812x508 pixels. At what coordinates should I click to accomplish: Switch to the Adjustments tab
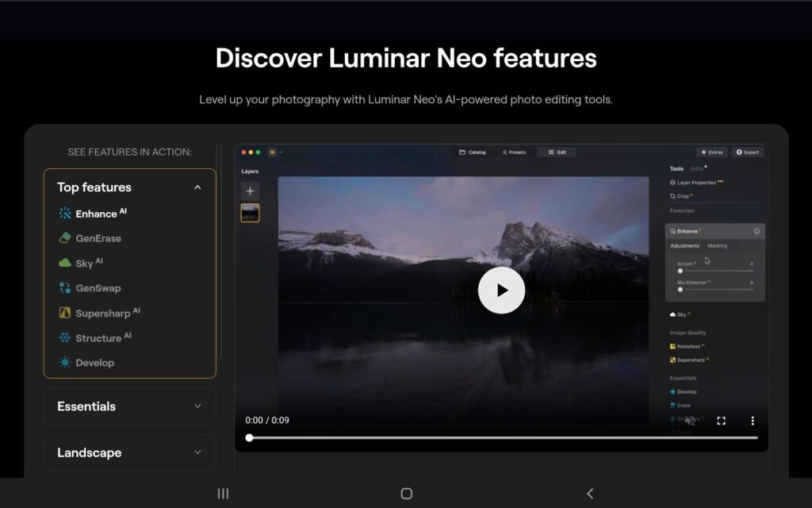pyautogui.click(x=684, y=246)
